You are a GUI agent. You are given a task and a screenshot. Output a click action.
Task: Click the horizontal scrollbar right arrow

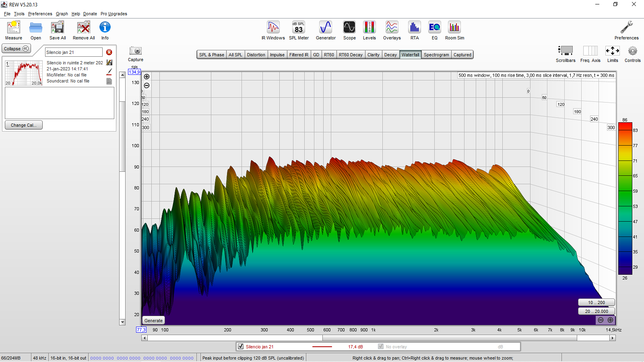tap(613, 338)
